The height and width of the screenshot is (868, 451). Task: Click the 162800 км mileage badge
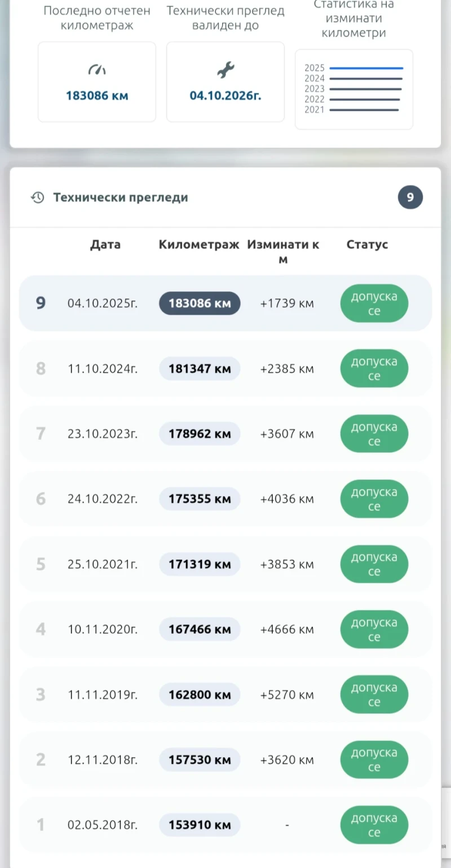[200, 695]
